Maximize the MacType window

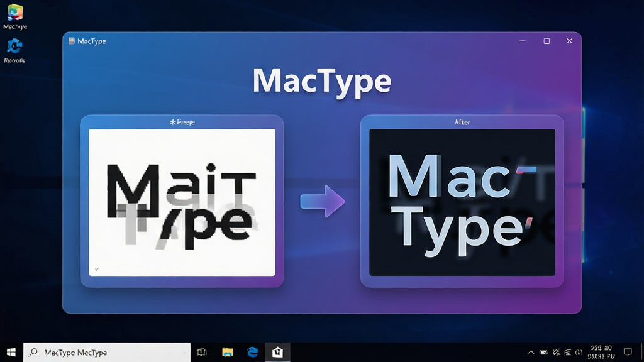(x=547, y=41)
